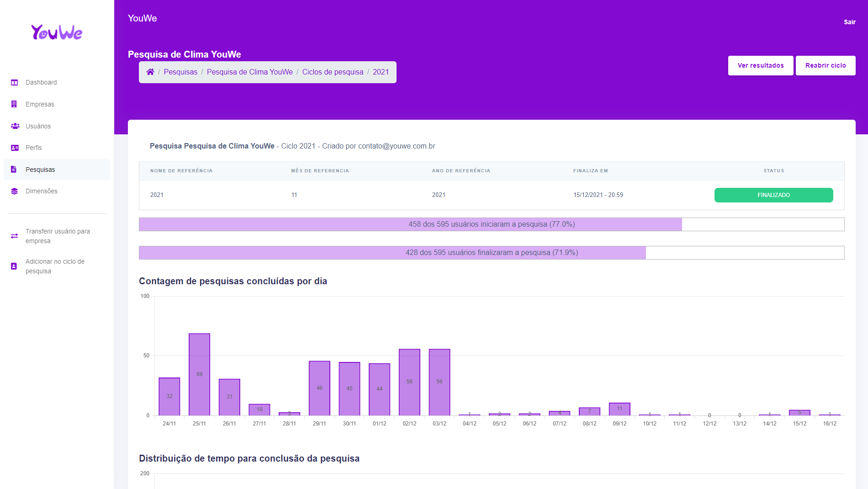Click the Dimensões layers icon
This screenshot has height=489, width=868.
(15, 191)
